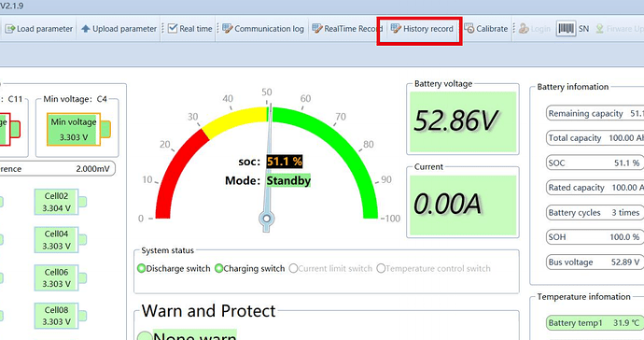
Task: Toggle the Temperature control switch indicator
Action: click(x=381, y=268)
